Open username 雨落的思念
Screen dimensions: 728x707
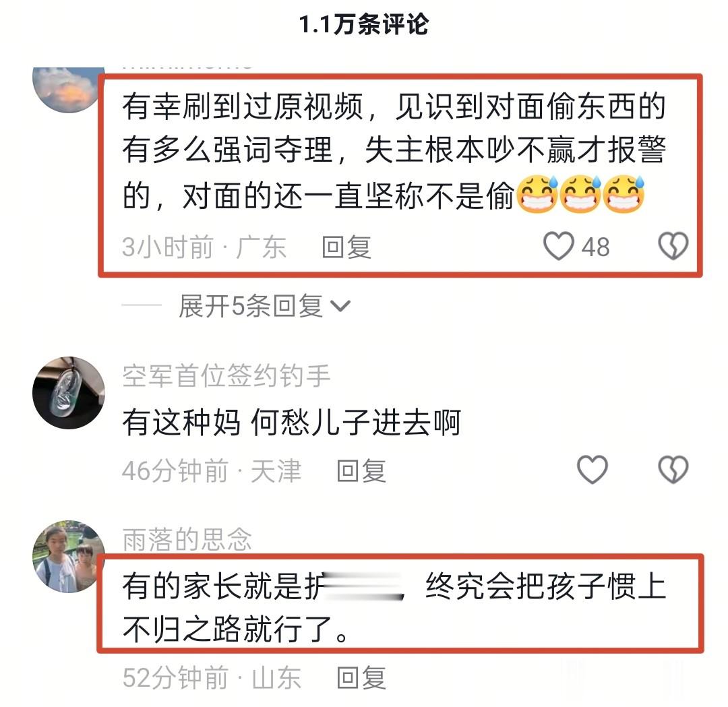187,539
